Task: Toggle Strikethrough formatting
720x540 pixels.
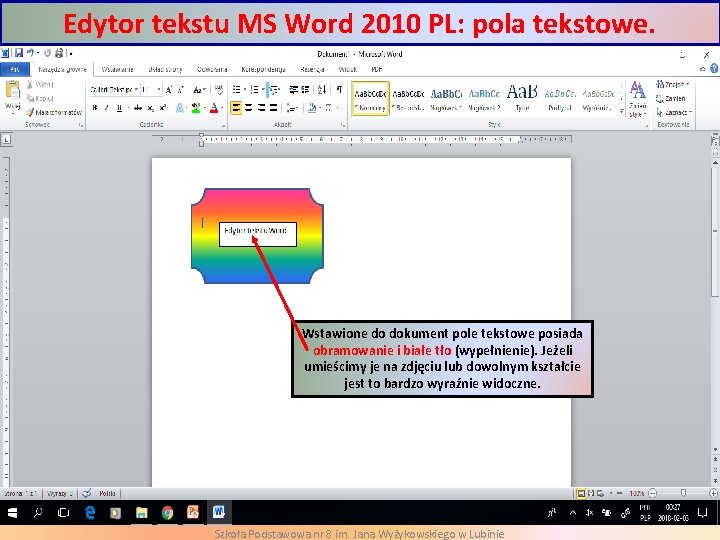Action: (138, 108)
